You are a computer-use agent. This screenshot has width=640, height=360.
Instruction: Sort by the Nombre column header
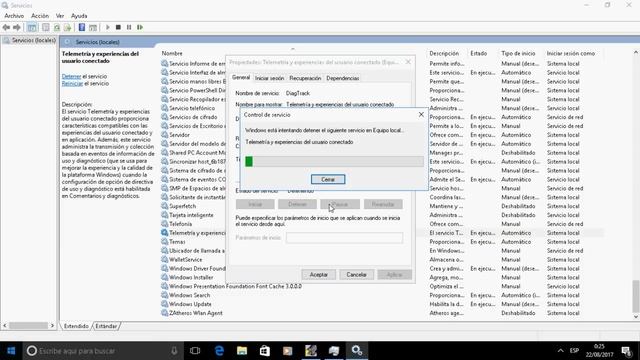(172, 53)
